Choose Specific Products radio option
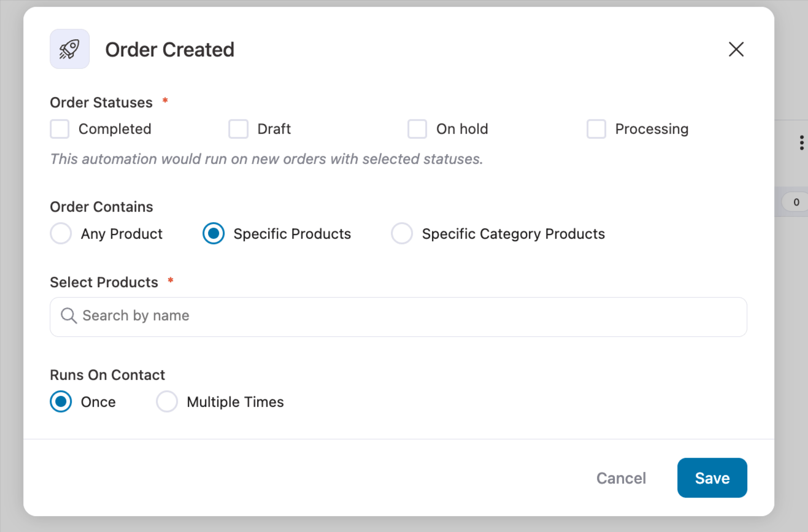This screenshot has width=808, height=532. coord(214,234)
